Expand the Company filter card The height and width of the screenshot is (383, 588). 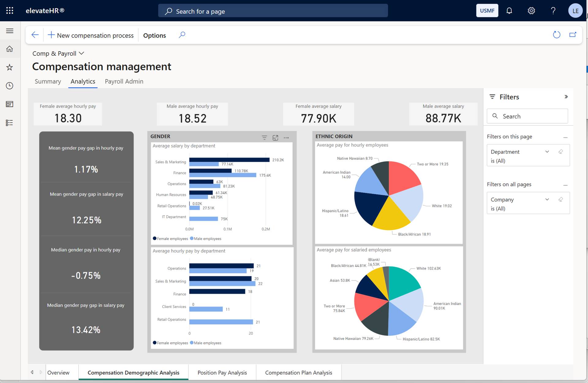point(547,199)
